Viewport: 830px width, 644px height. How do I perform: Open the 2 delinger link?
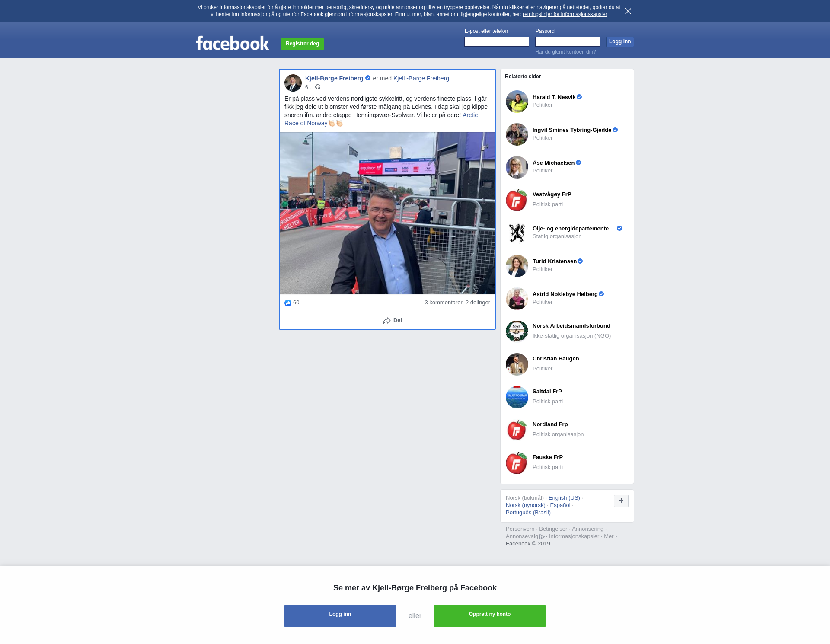[478, 303]
